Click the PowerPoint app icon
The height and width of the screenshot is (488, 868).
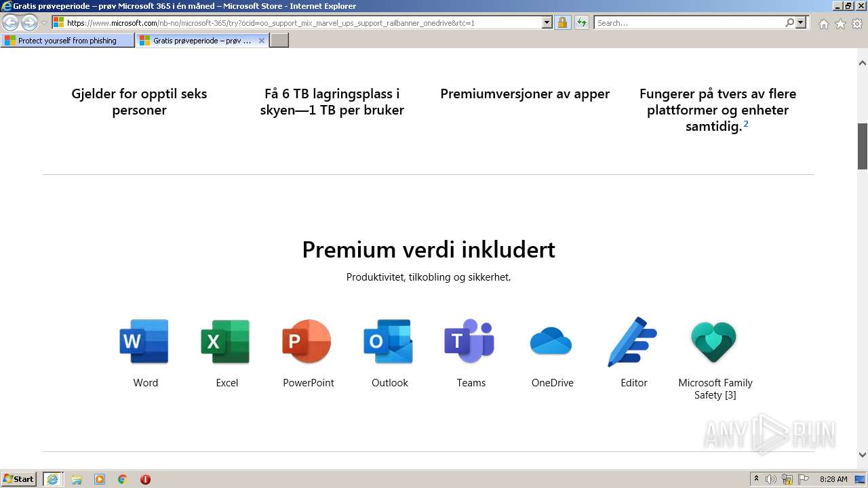point(308,342)
